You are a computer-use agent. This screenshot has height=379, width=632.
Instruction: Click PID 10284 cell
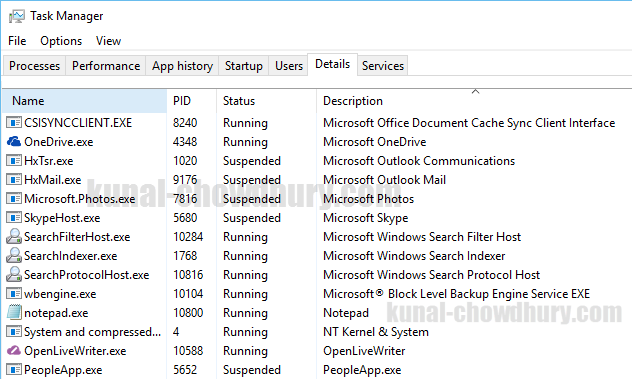[188, 237]
